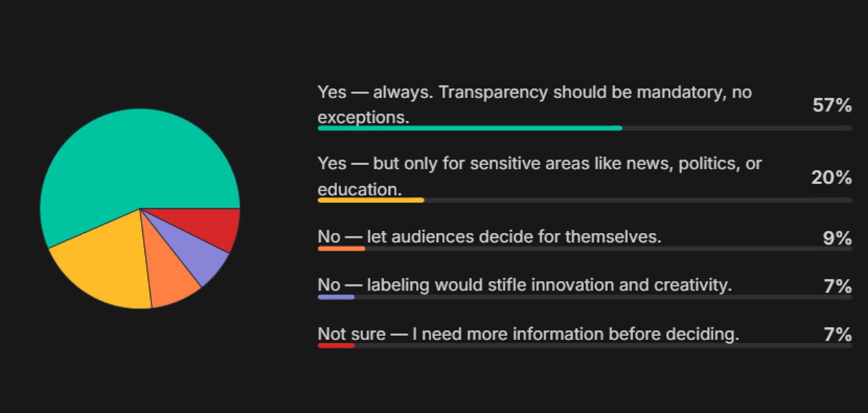868x413 pixels.
Task: Select "Yes — but only for sensitive areas" option
Action: (539, 176)
